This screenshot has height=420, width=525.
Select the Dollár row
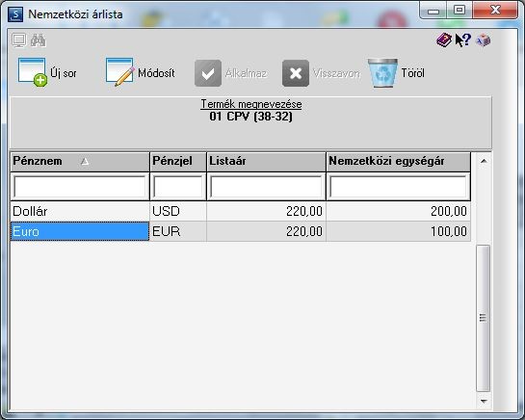[x=241, y=211]
